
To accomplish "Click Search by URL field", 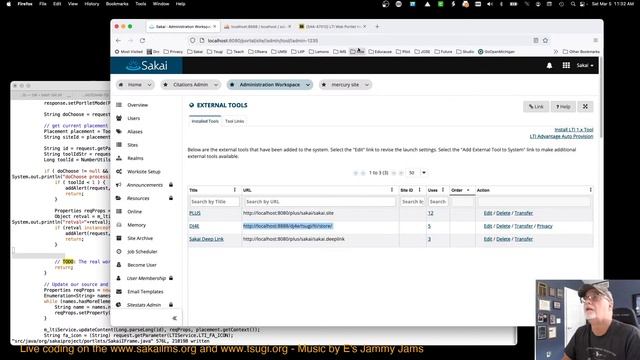I will click(320, 202).
